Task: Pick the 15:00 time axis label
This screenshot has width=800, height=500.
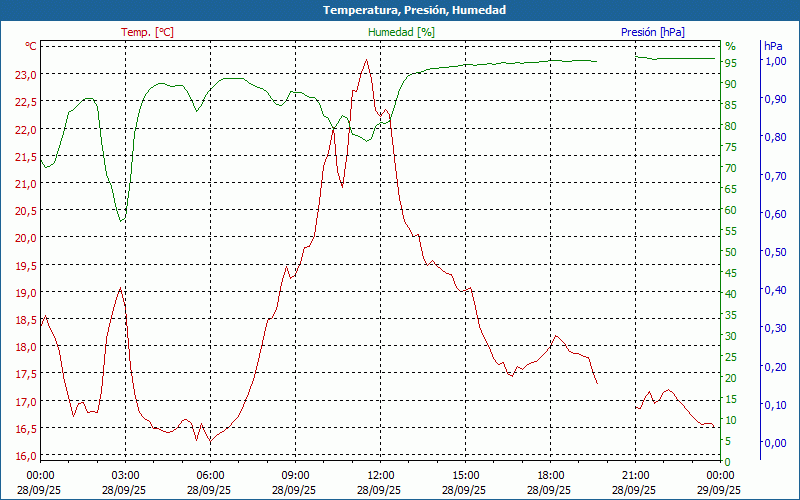Action: tap(465, 475)
